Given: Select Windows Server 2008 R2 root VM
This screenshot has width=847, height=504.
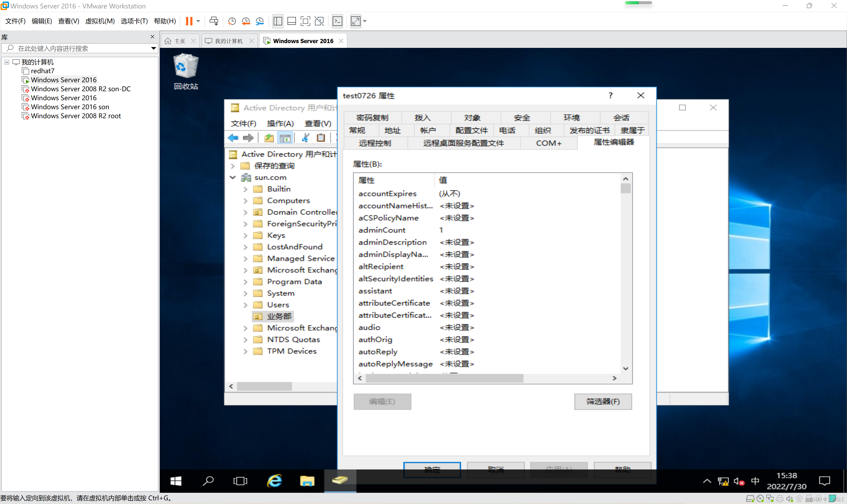Looking at the screenshot, I should (76, 116).
